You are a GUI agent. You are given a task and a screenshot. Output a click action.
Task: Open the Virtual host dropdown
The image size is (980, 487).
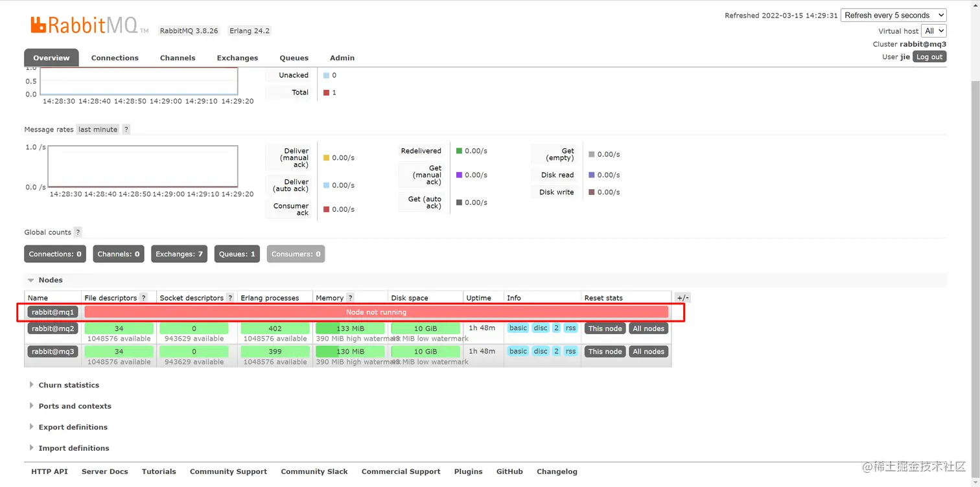point(935,31)
